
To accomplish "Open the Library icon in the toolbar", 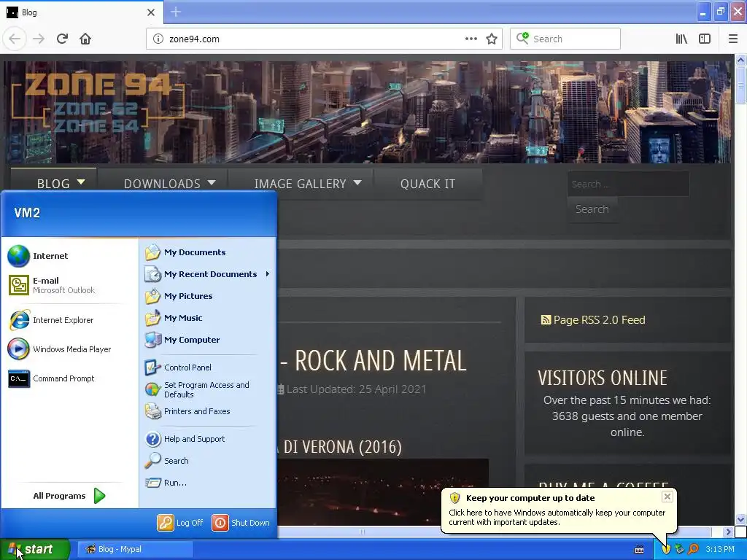I will coord(681,39).
